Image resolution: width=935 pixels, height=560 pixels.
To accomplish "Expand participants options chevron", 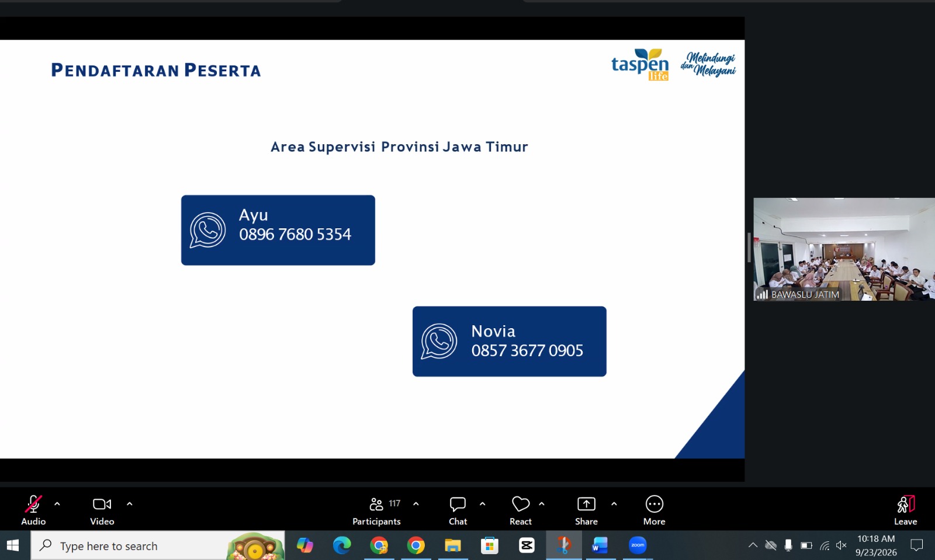I will click(416, 503).
